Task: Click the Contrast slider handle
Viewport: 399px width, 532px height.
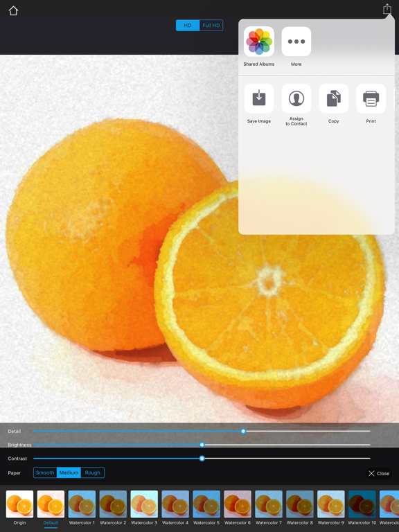Action: [x=202, y=459]
